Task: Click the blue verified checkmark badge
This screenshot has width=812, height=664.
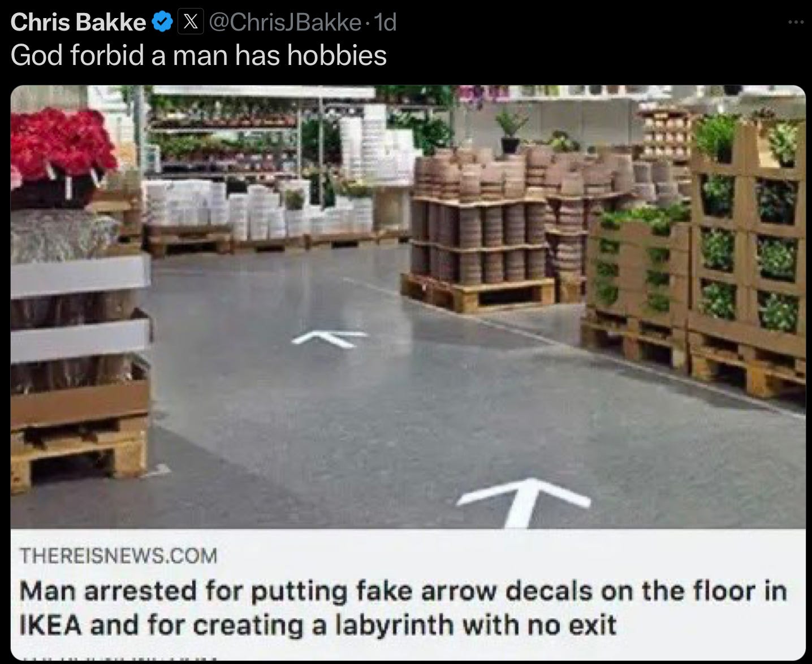Action: point(163,23)
